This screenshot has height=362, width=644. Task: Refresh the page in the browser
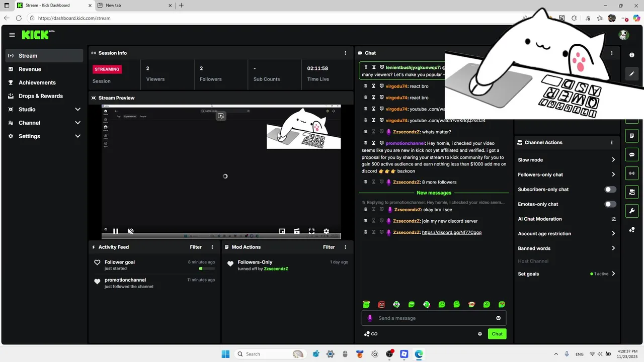point(19,18)
